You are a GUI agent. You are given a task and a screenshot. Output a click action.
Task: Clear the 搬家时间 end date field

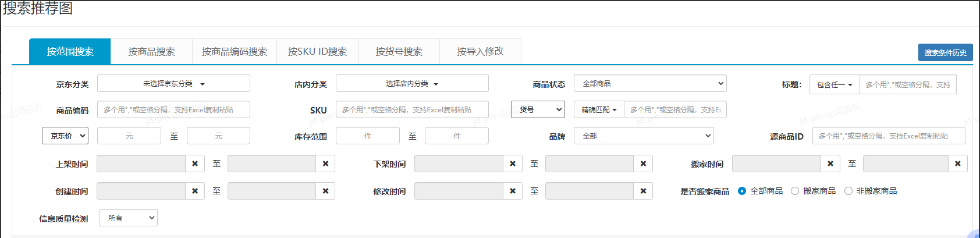(957, 164)
